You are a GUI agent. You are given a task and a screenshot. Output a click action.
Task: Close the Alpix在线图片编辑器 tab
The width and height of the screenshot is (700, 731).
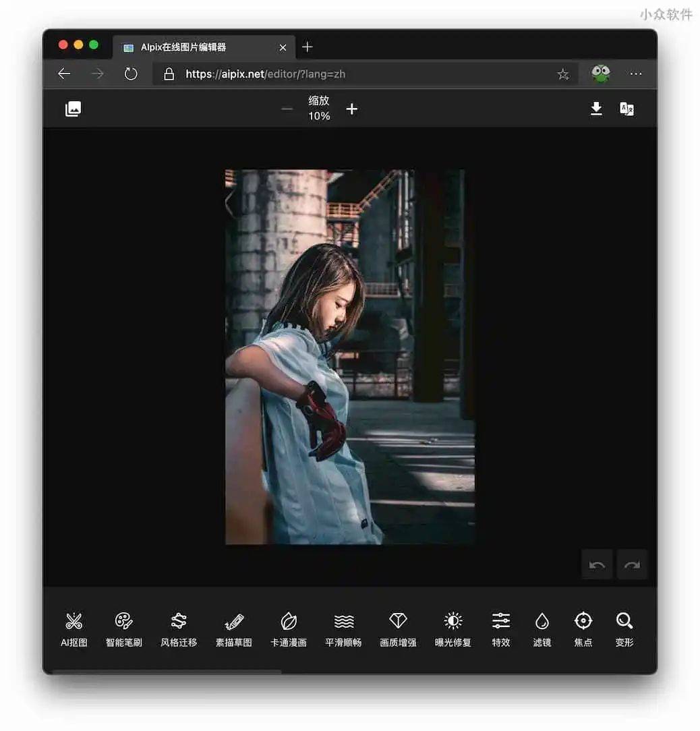pyautogui.click(x=283, y=48)
